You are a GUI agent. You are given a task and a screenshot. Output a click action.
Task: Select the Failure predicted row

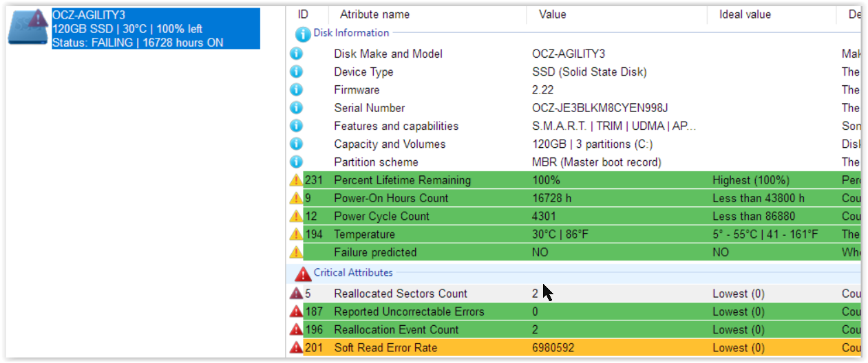[575, 252]
